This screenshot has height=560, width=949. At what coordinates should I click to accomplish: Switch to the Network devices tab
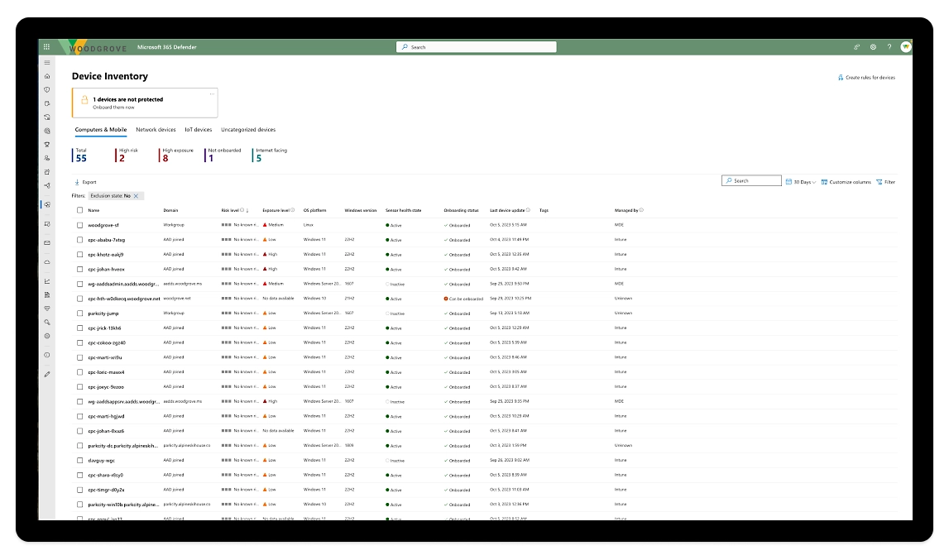pyautogui.click(x=156, y=130)
